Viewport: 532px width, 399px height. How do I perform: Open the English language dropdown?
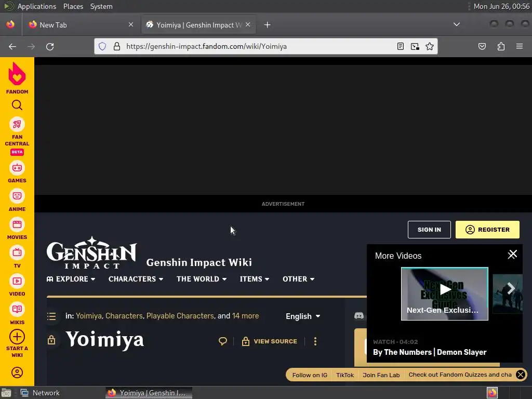click(x=303, y=316)
